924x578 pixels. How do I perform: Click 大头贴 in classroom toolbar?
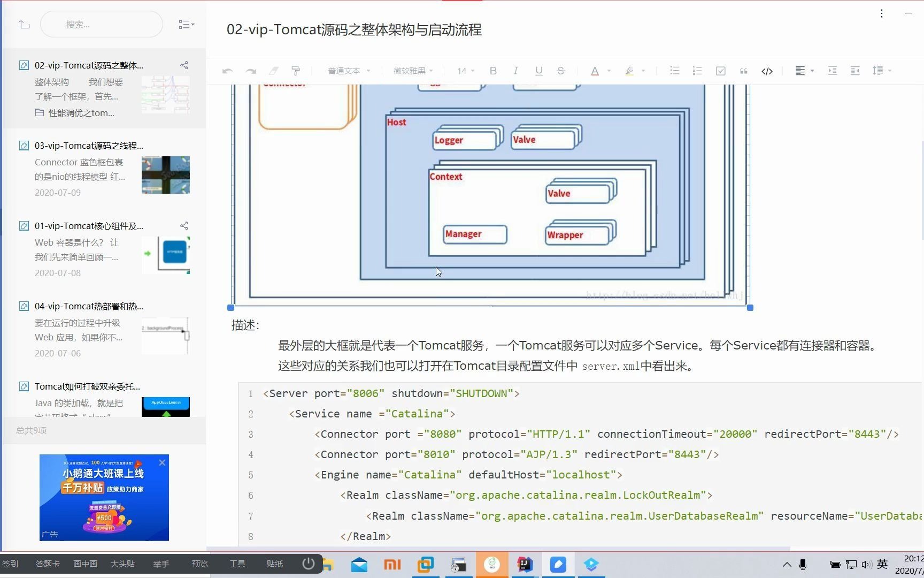click(x=122, y=564)
